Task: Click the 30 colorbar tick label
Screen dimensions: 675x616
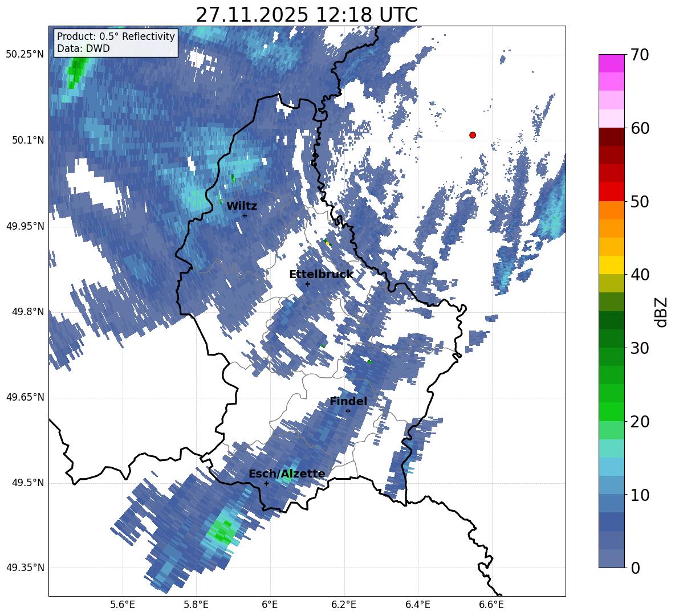Action: click(640, 348)
